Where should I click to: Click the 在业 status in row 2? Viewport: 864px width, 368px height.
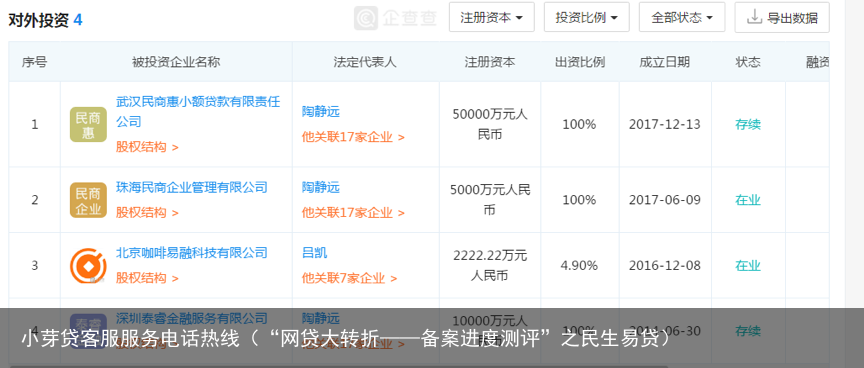748,200
